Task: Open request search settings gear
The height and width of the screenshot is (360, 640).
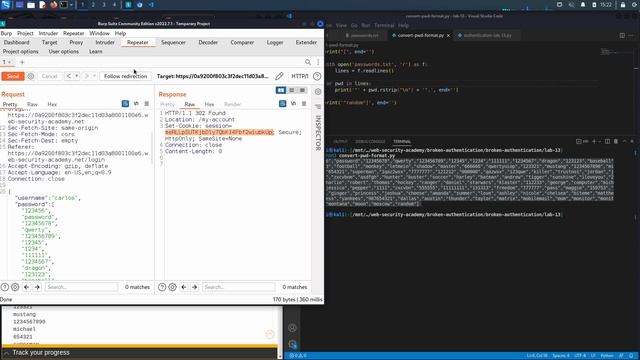Action: click(15, 287)
